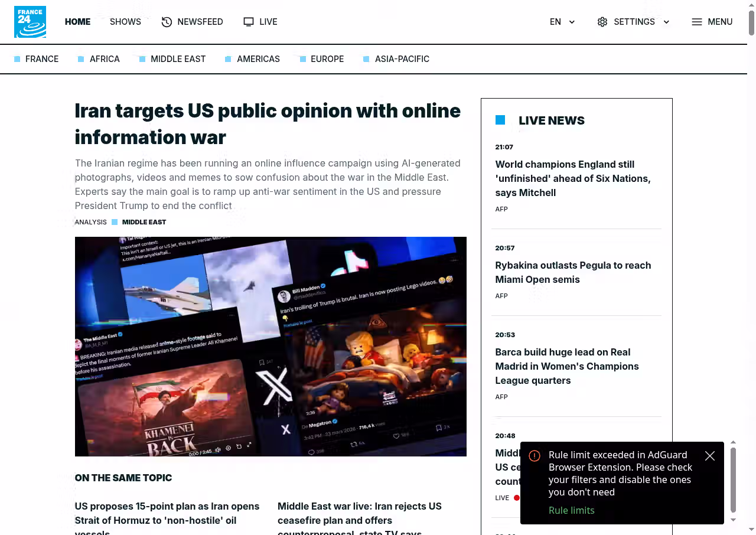Open Barca build huge lead article
Image resolution: width=756 pixels, height=535 pixels.
pos(567,366)
